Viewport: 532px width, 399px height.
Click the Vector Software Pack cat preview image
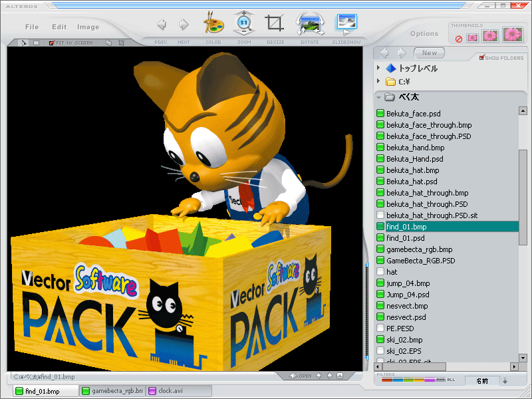pyautogui.click(x=185, y=209)
